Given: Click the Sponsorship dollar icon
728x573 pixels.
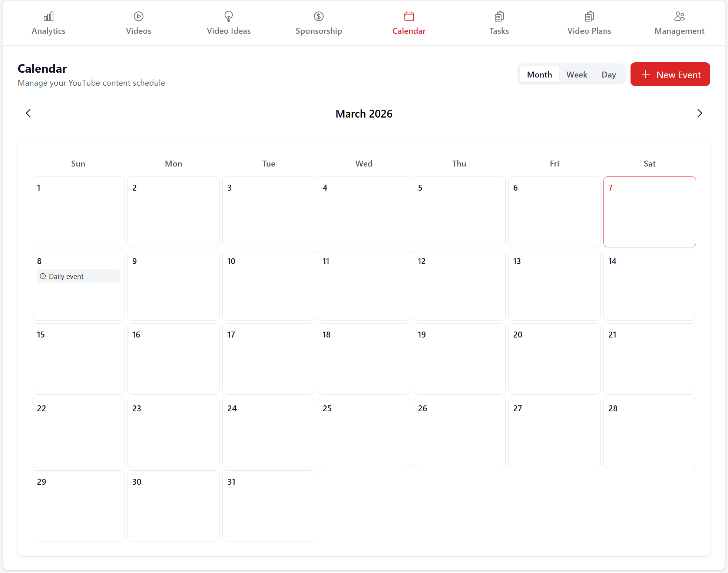Looking at the screenshot, I should coord(319,16).
